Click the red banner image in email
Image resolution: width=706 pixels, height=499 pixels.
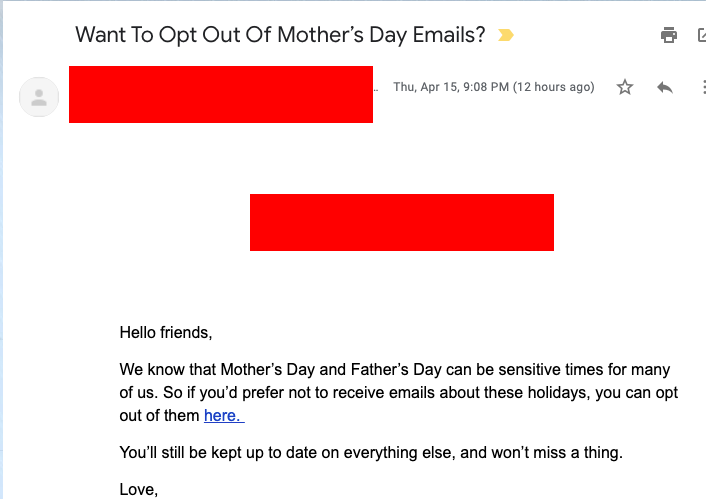tap(401, 222)
